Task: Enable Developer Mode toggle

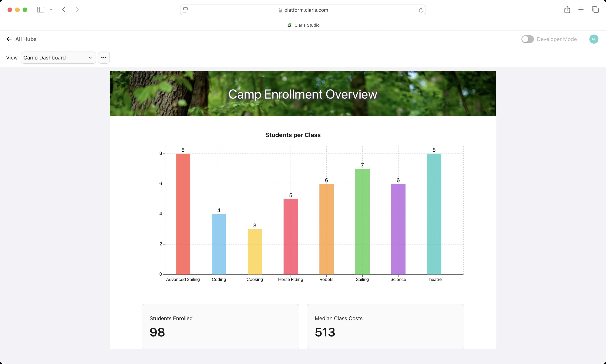Action: tap(527, 39)
